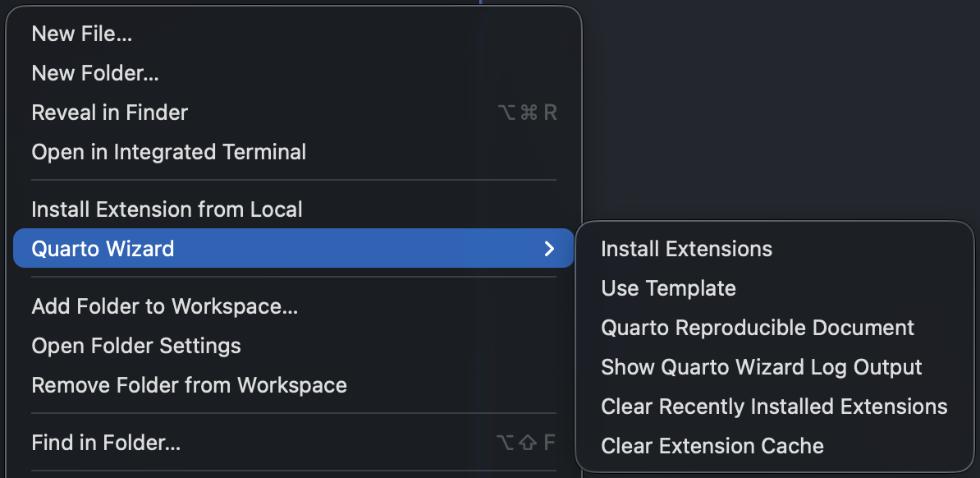
Task: Open Install Extensions from the submenu
Action: tap(686, 249)
